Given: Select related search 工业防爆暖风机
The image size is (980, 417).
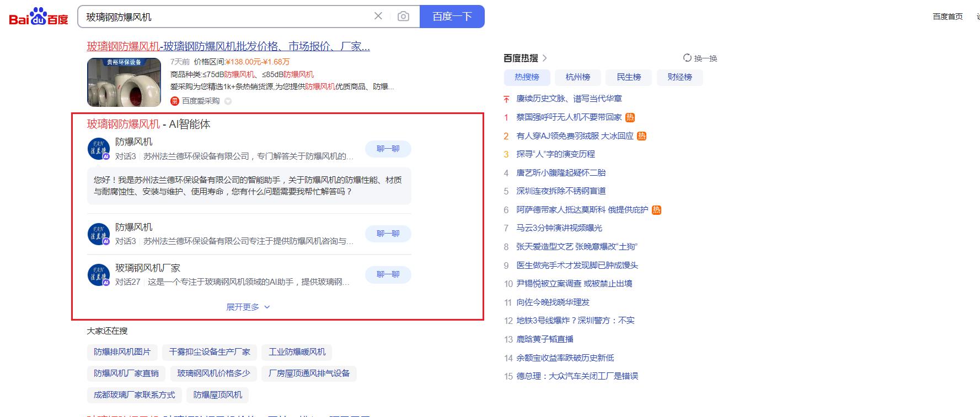Looking at the screenshot, I should point(297,352).
